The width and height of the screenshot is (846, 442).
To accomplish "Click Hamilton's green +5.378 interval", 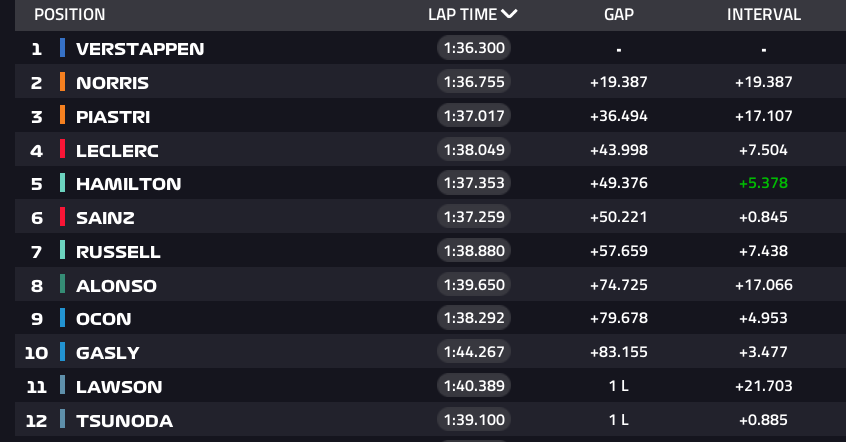I will click(763, 184).
